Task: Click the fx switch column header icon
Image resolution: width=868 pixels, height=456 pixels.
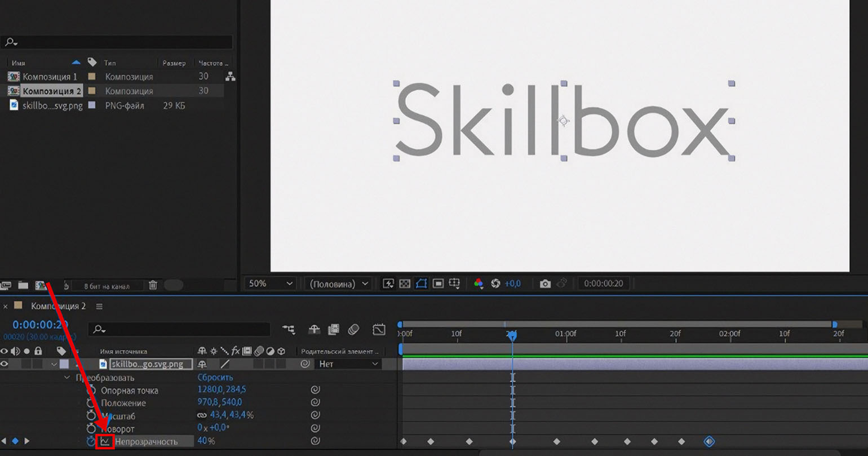Action: tap(236, 351)
